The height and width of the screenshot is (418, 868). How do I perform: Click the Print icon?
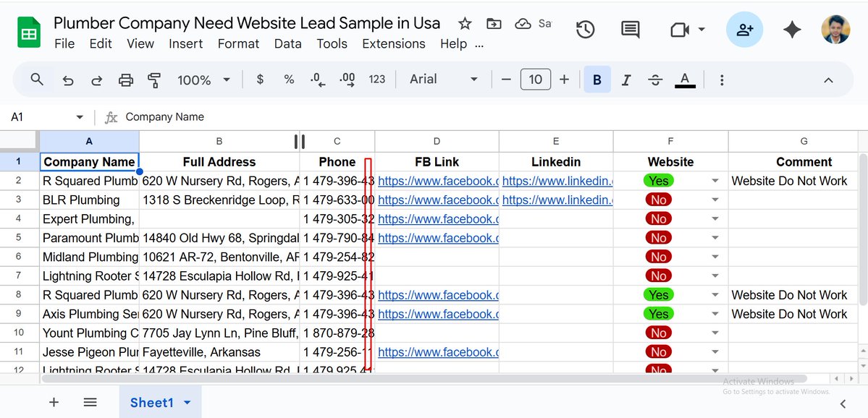click(126, 80)
